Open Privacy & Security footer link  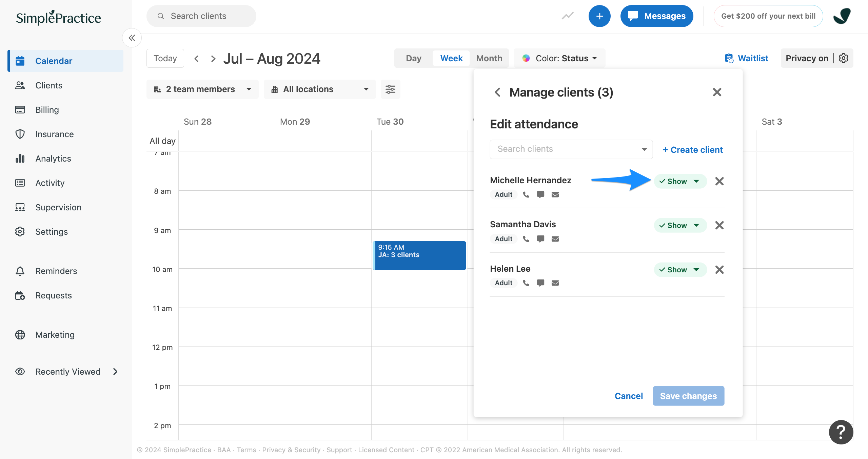(x=291, y=450)
